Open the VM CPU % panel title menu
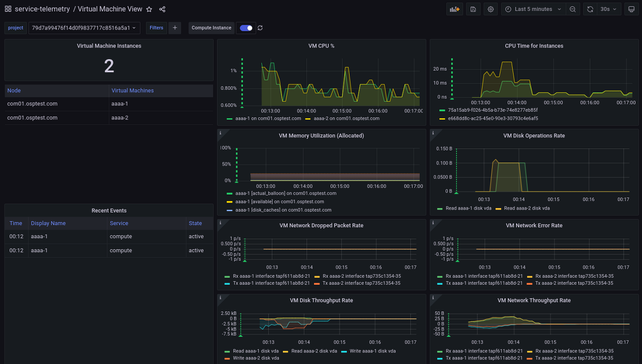642x364 pixels. [322, 46]
